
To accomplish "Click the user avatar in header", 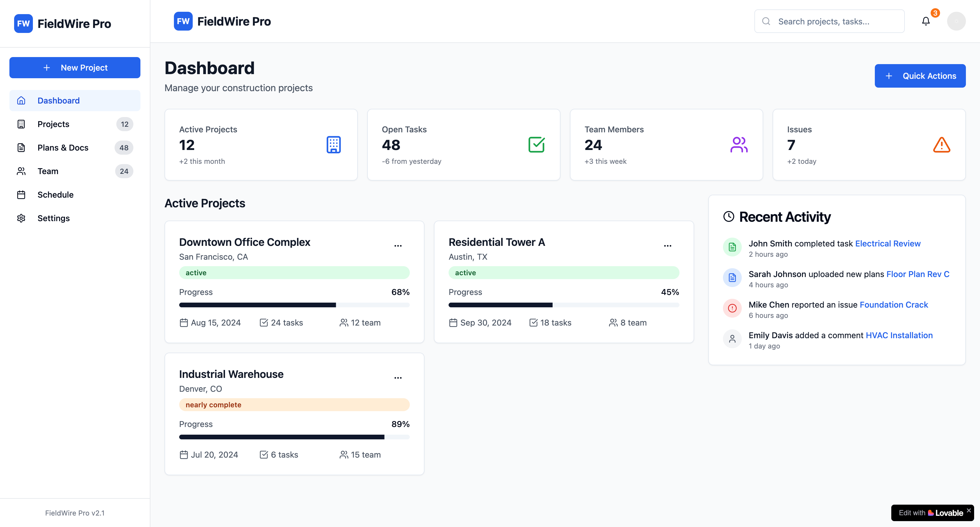I will (956, 21).
